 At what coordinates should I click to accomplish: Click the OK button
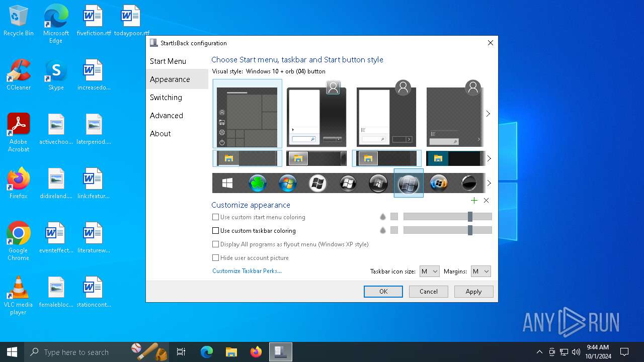(x=383, y=292)
